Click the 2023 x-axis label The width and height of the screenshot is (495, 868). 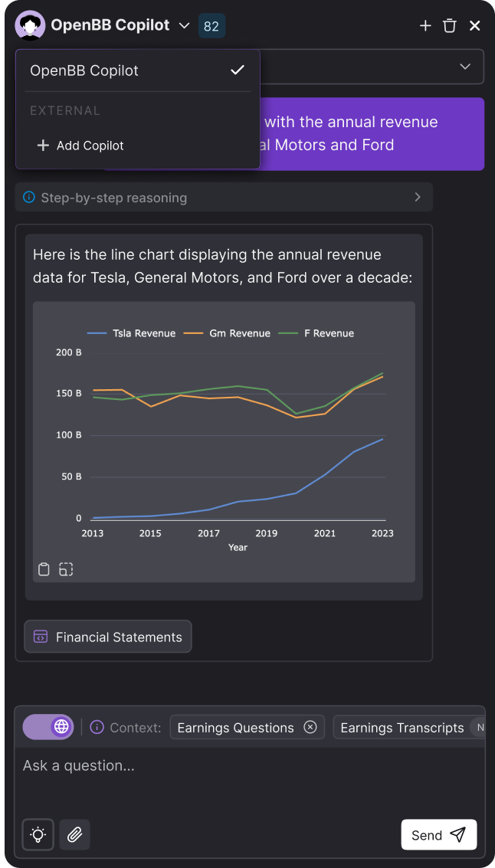point(382,533)
